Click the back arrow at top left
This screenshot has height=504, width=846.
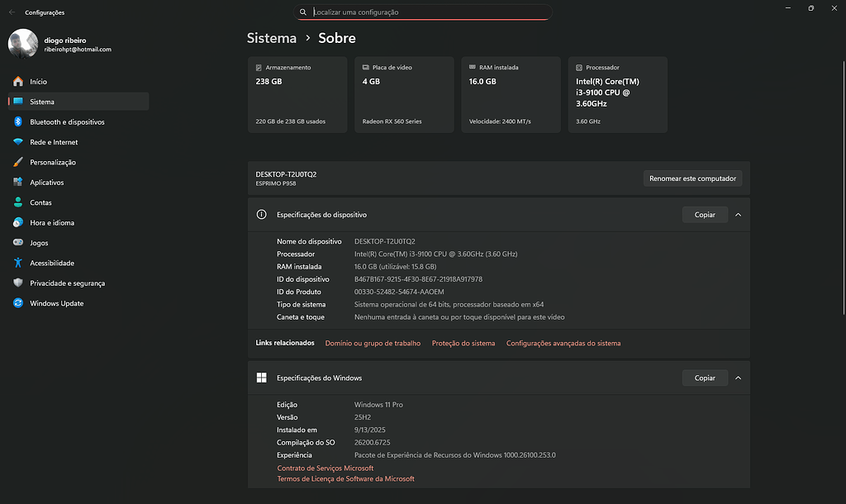point(10,12)
